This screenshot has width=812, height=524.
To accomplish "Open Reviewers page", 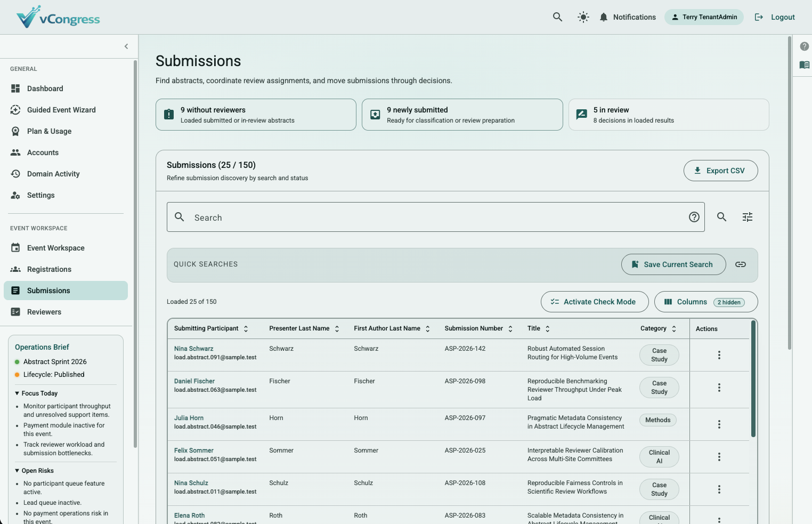I will click(x=66, y=312).
